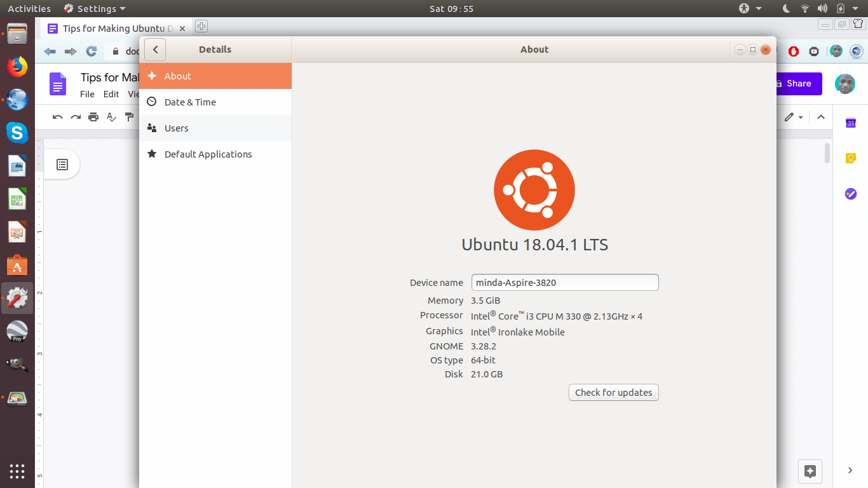Viewport: 868px width, 488px height.
Task: Launch Firefox from the dock
Action: (17, 67)
